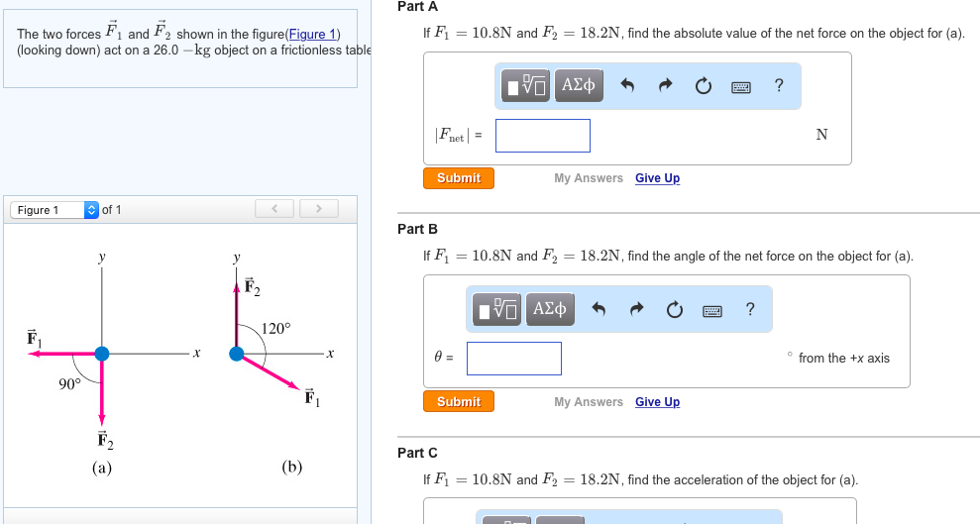Open the Figure 1 selector dropdown
Image resolution: width=980 pixels, height=524 pixels.
click(x=54, y=210)
